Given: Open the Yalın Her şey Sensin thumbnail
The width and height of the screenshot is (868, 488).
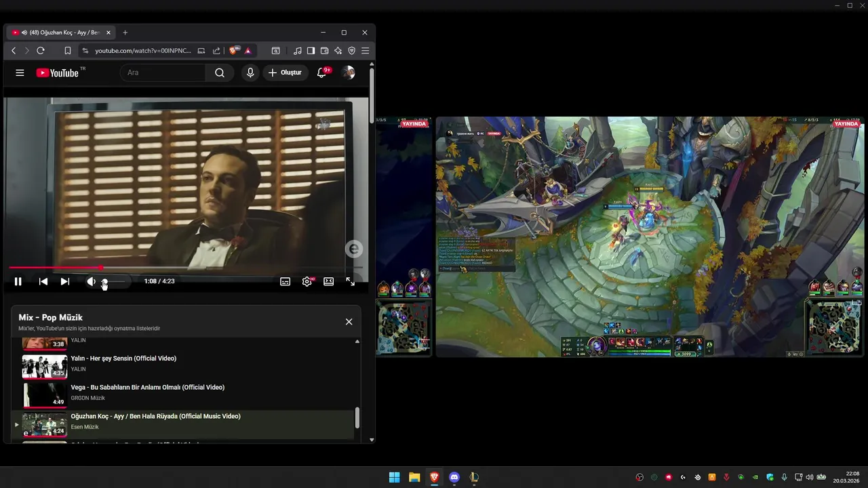Looking at the screenshot, I should click(x=44, y=367).
